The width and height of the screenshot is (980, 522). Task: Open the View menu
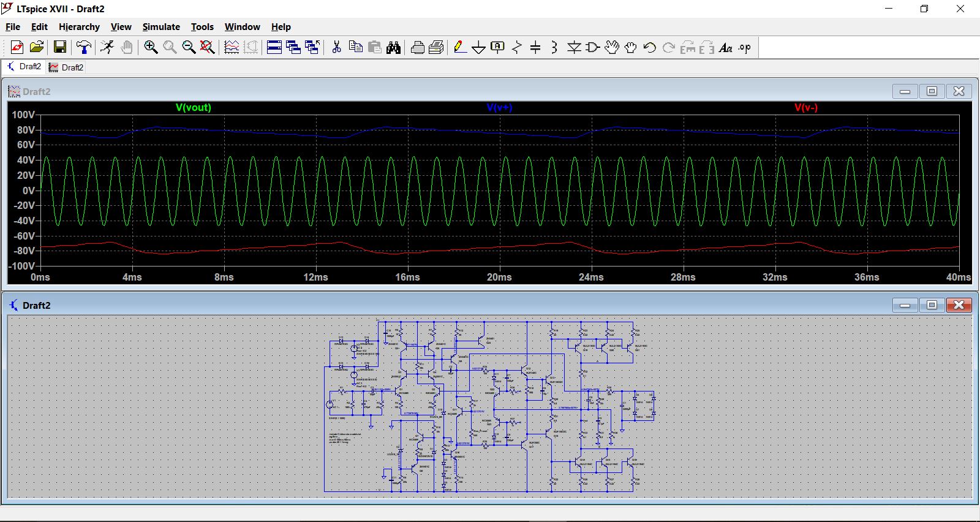point(121,27)
